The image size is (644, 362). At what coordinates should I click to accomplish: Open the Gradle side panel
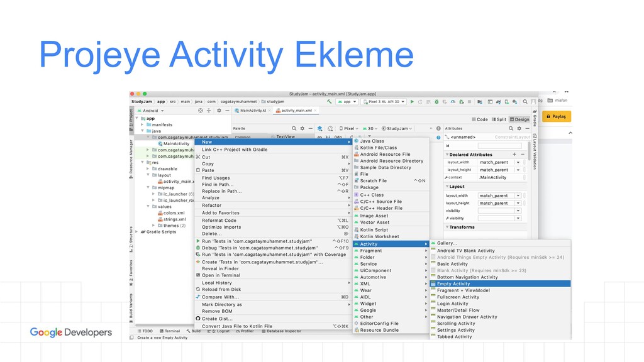535,118
